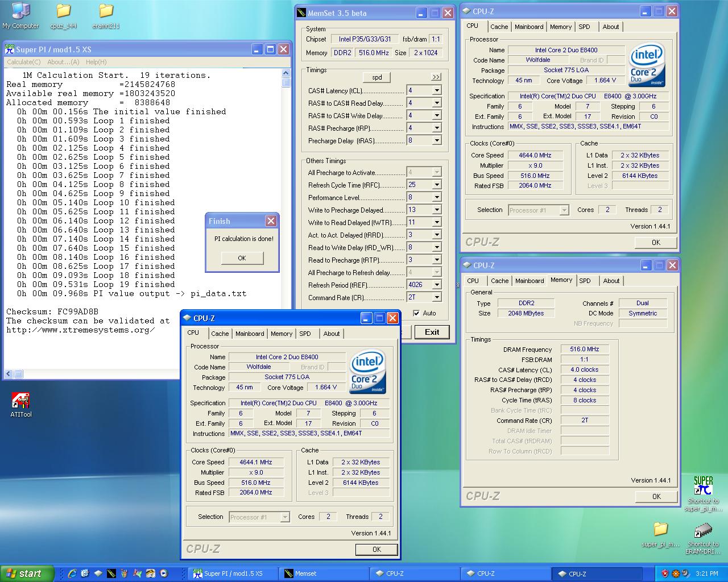
Task: Click the spd button in MemSet
Action: pos(377,77)
